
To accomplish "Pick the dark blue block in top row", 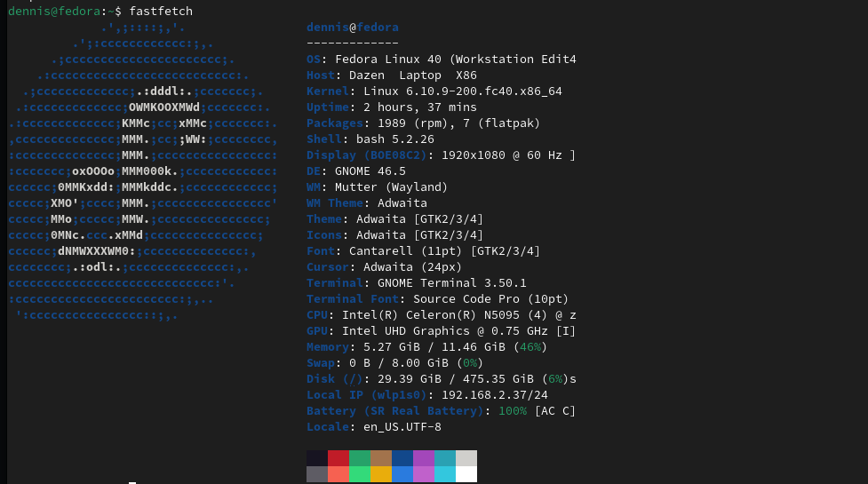I will pos(402,457).
